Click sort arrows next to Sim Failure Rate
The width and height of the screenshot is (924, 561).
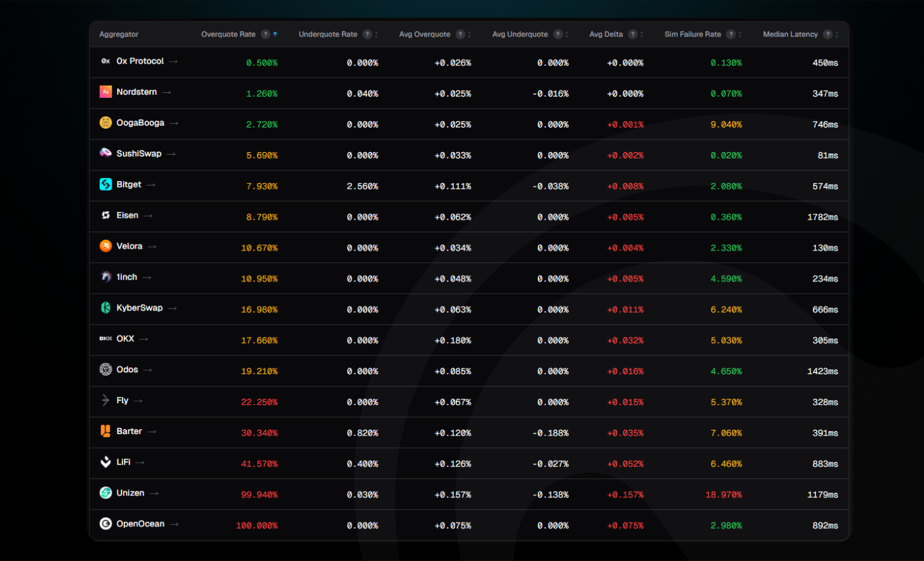[x=740, y=34]
